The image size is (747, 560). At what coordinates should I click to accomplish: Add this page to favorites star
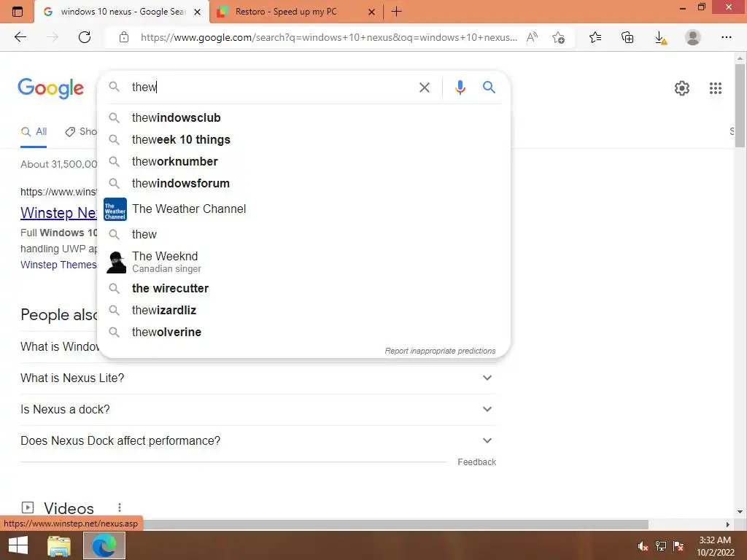pyautogui.click(x=558, y=37)
